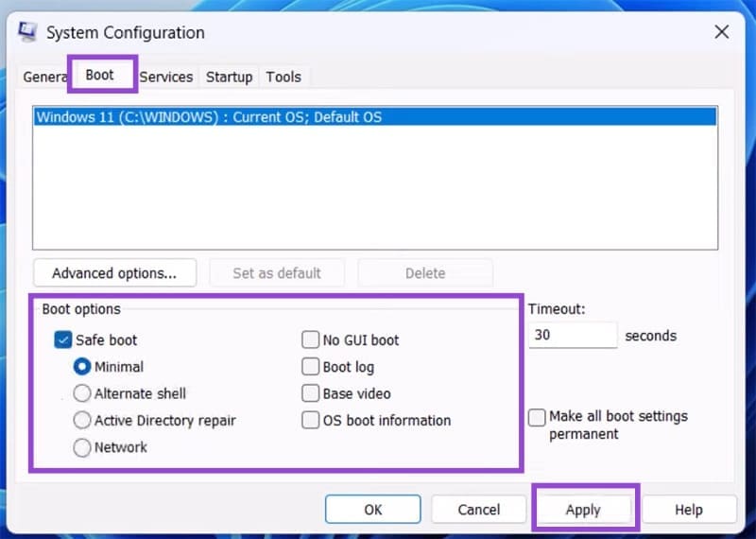This screenshot has width=756, height=539.
Task: Select the Windows 11 (C:\WINDOWS) boot entry
Action: click(x=375, y=117)
